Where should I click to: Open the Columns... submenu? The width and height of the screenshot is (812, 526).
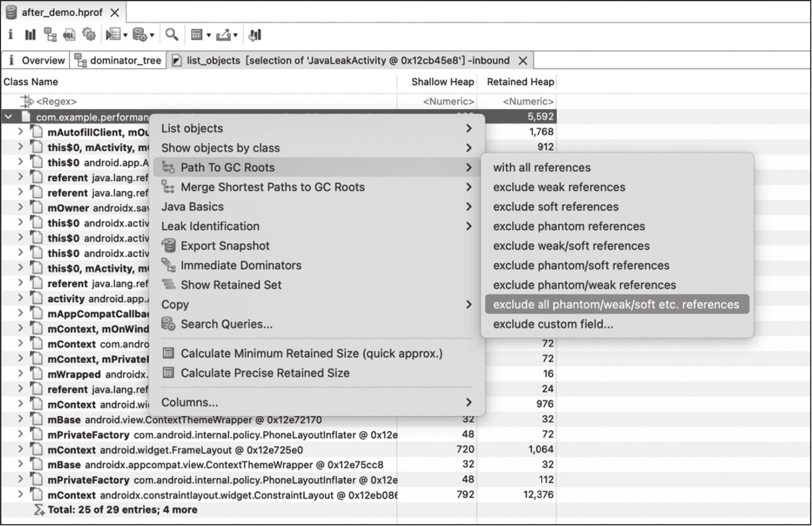(x=317, y=402)
